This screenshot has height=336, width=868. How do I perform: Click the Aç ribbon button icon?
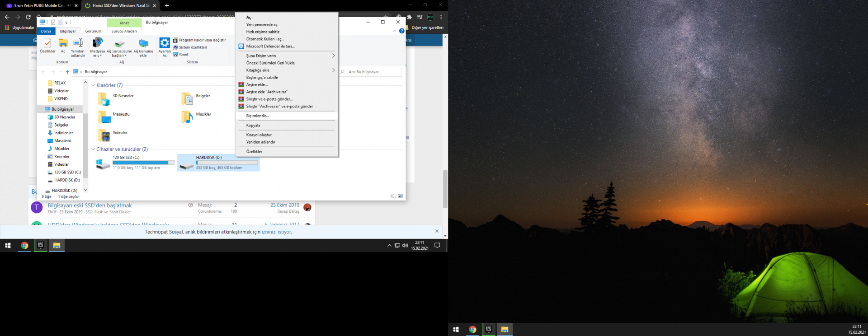(x=63, y=43)
